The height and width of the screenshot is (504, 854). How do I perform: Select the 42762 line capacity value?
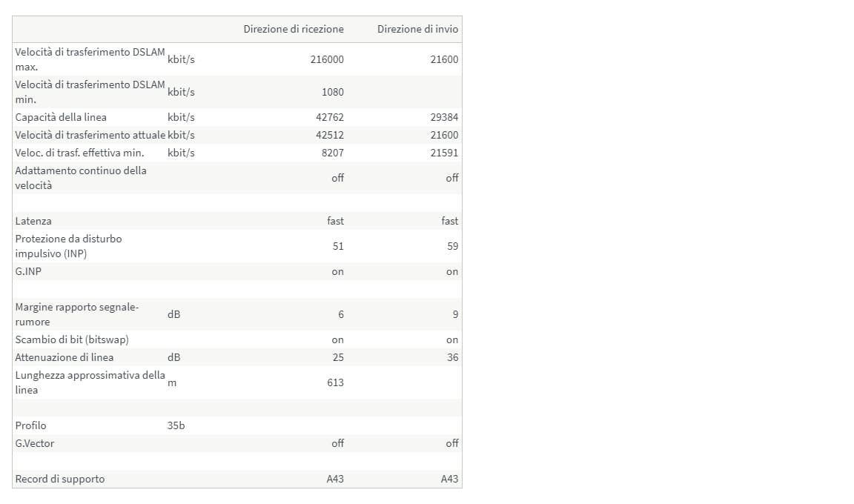click(330, 117)
